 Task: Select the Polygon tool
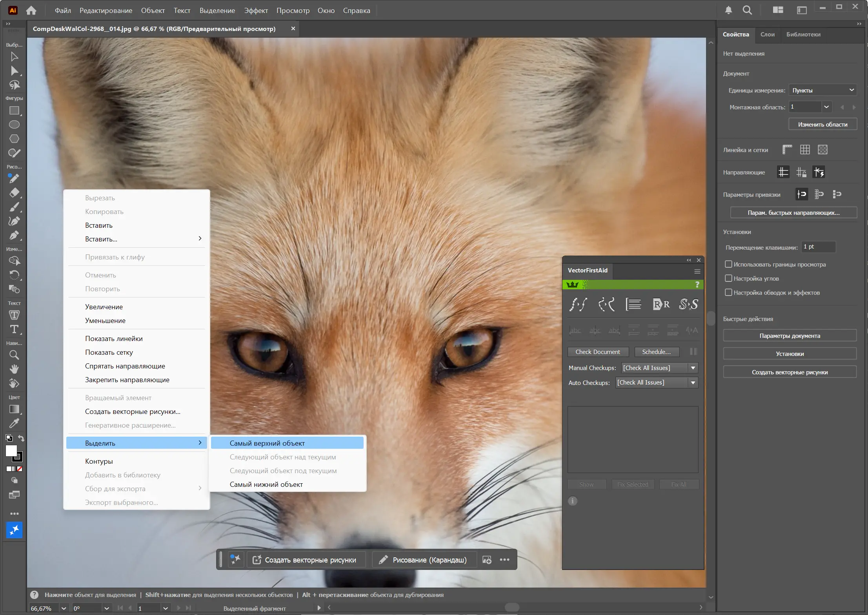[x=14, y=139]
